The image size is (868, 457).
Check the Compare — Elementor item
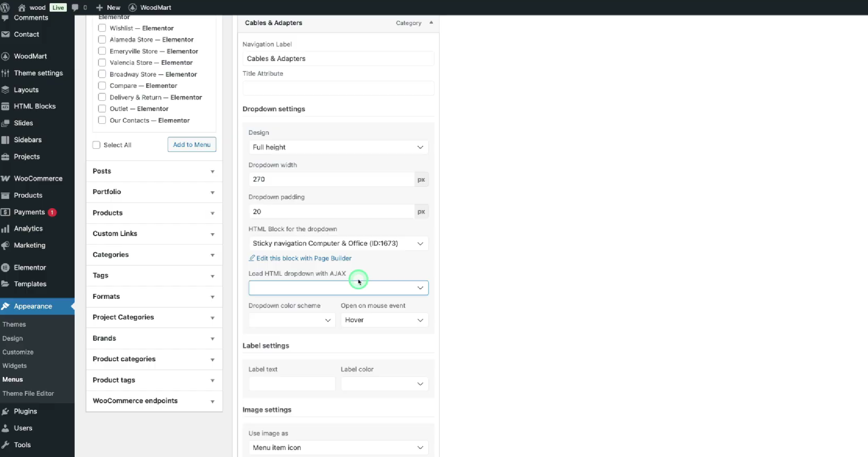pos(102,86)
